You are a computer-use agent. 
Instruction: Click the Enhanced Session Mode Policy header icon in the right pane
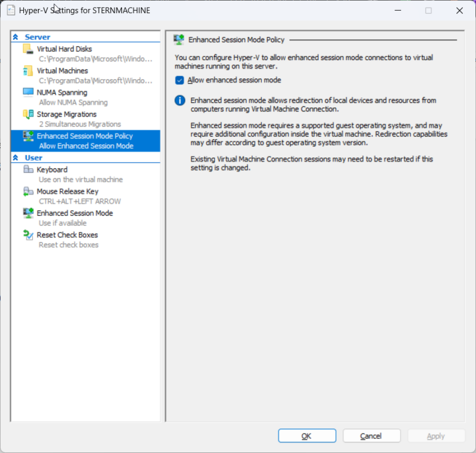[178, 40]
